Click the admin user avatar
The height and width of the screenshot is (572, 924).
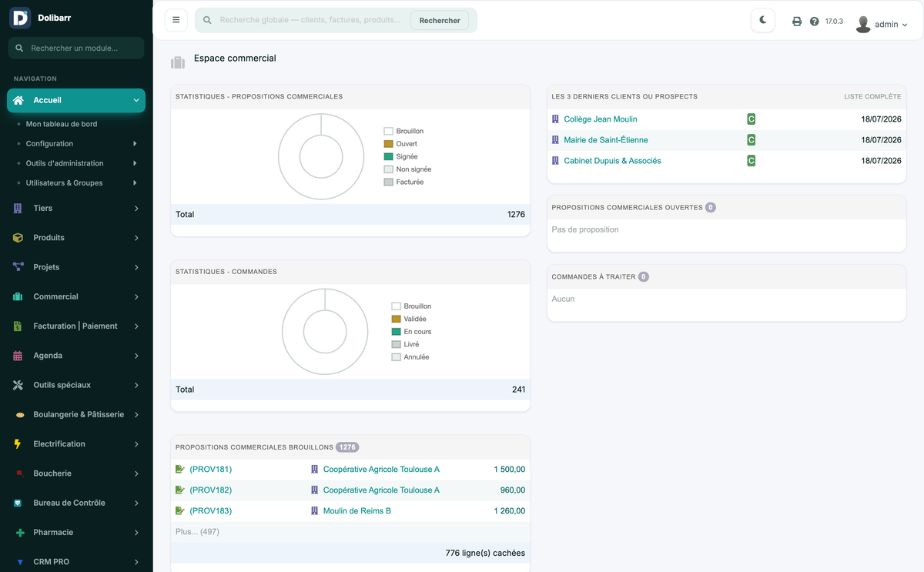coord(863,24)
